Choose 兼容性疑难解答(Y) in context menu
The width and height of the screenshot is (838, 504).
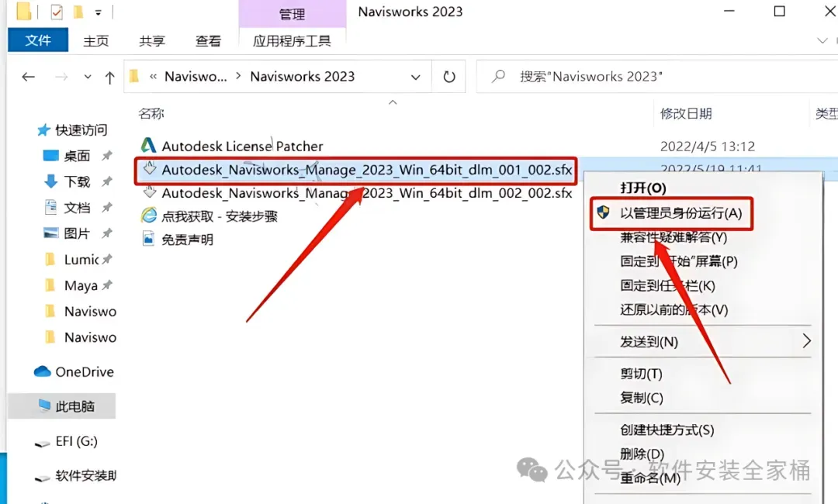674,237
